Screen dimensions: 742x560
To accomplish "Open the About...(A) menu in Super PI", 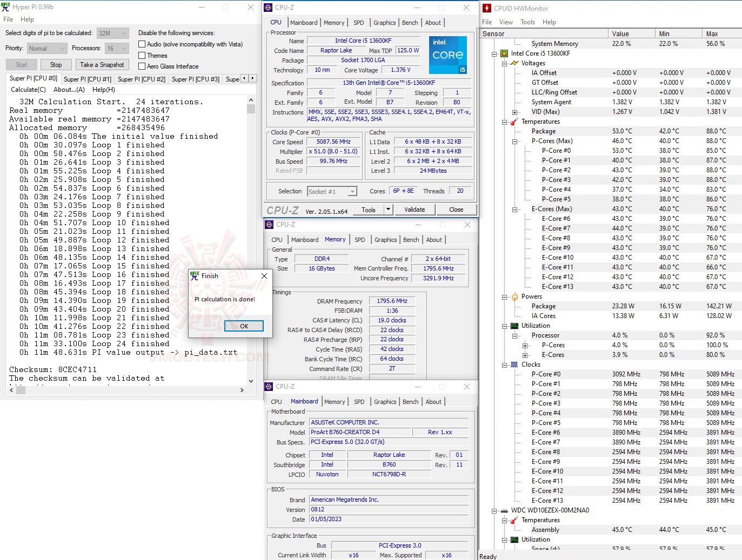I will [x=69, y=90].
